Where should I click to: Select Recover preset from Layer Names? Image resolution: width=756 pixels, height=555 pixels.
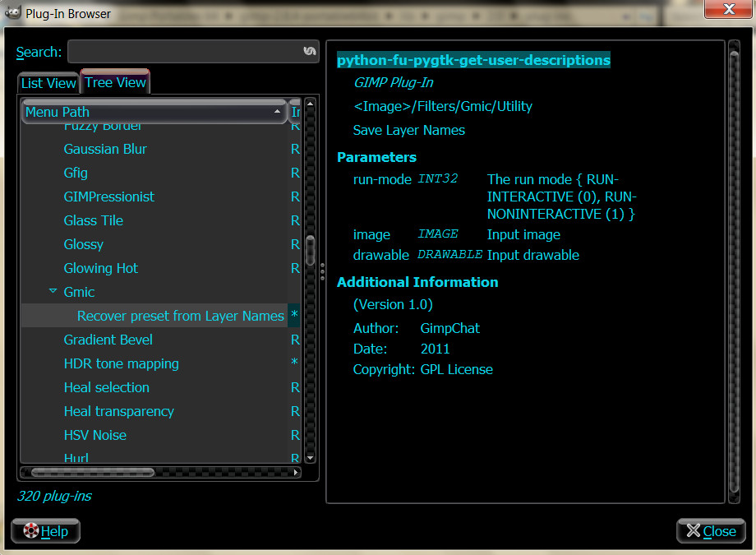tap(181, 316)
